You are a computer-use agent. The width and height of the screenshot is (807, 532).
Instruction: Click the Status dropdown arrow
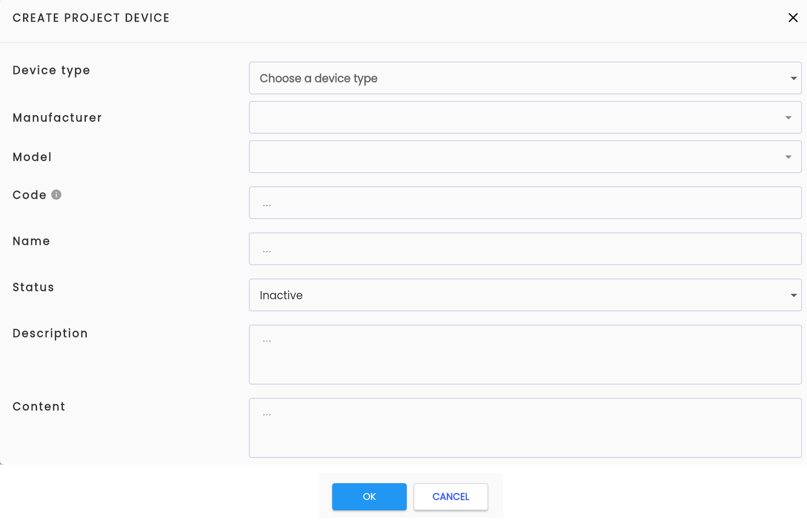coord(793,296)
